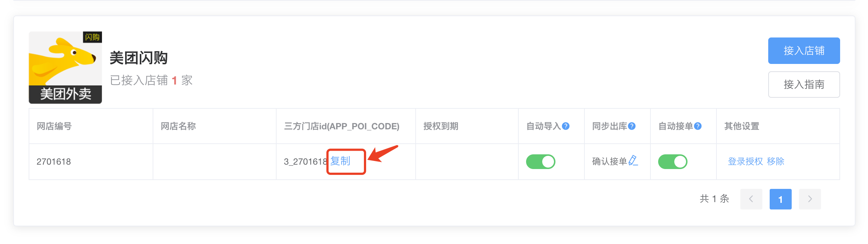Copy the store id via 复制
This screenshot has width=868, height=244.
(340, 161)
